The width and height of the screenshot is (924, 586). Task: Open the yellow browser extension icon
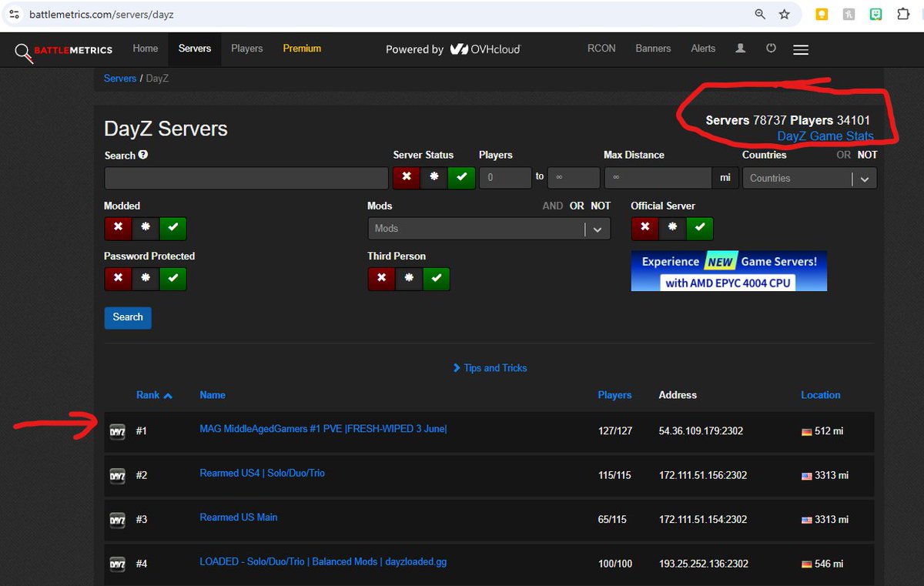point(822,14)
